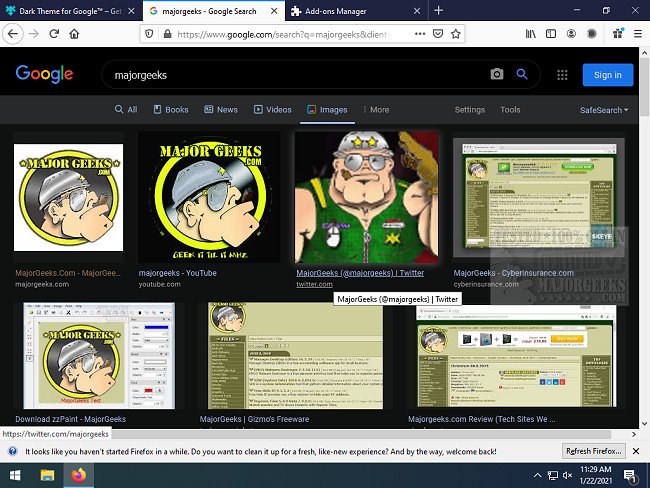Search by image camera icon
The height and width of the screenshot is (488, 650).
[497, 74]
